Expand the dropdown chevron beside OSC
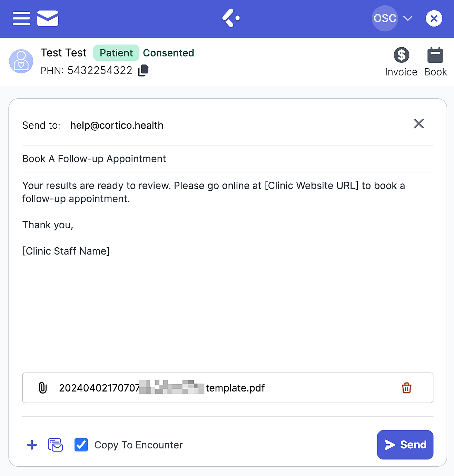 (408, 18)
